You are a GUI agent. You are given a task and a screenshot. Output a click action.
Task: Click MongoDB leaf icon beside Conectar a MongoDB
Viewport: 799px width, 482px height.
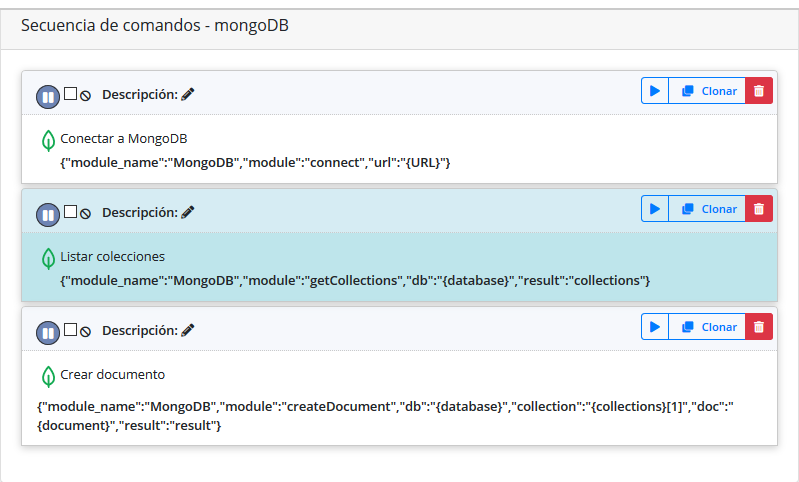click(x=48, y=141)
